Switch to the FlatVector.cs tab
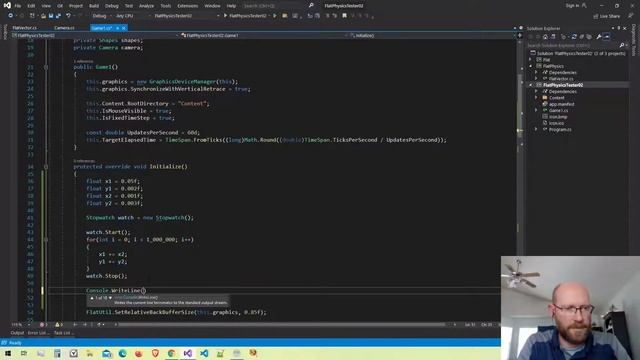Viewport: 640px width, 360px height. (24, 28)
